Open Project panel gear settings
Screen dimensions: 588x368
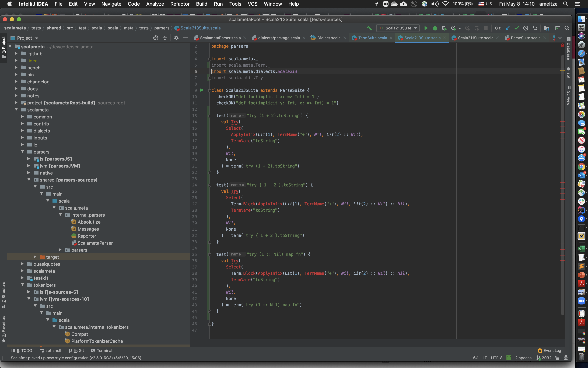(176, 38)
